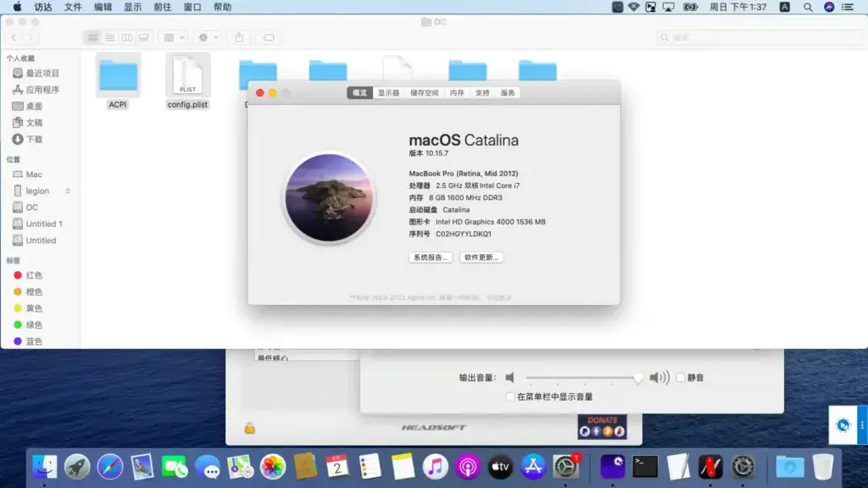Image resolution: width=868 pixels, height=488 pixels.
Task: Switch Finder to gallery view
Action: [144, 37]
